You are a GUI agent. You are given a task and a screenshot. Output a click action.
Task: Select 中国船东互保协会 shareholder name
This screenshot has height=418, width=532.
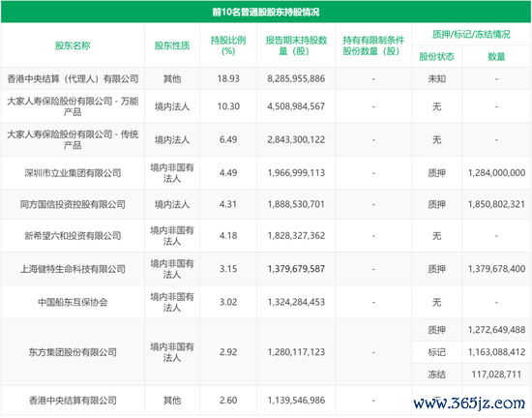[x=73, y=302]
